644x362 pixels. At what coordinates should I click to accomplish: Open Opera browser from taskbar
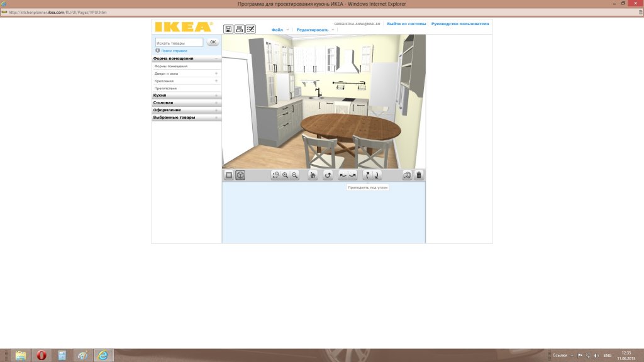click(42, 355)
